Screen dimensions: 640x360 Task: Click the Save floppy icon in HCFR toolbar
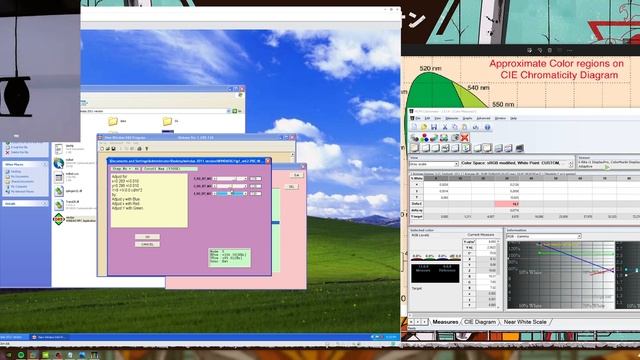434,127
